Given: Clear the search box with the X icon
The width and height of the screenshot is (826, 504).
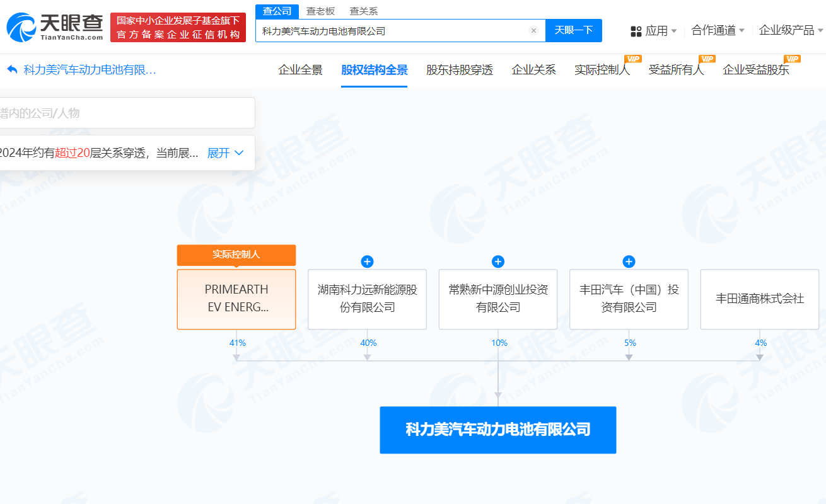Looking at the screenshot, I should point(533,31).
